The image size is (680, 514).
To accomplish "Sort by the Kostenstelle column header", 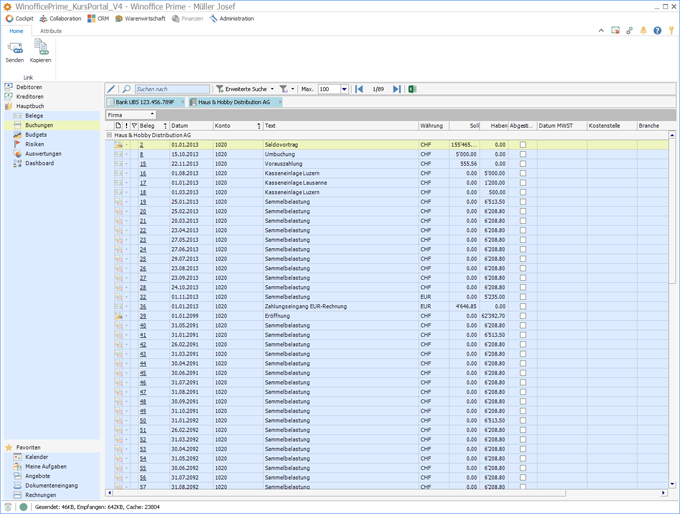I will tap(612, 125).
